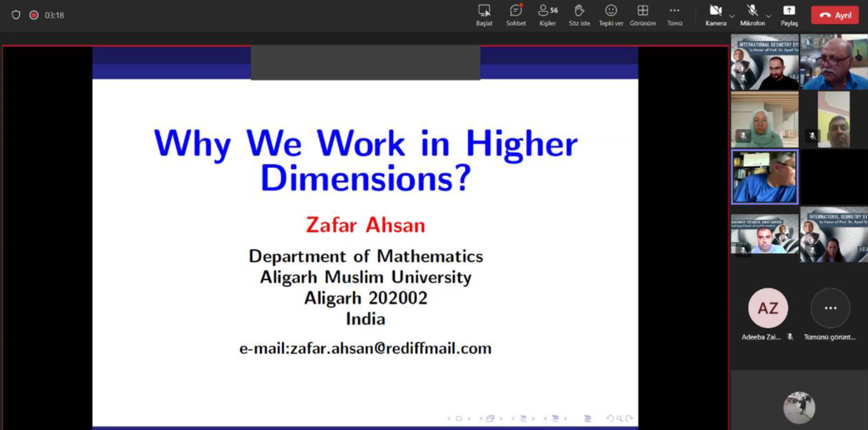Share screen using the Paylaş icon
The image size is (868, 430).
pos(789,15)
